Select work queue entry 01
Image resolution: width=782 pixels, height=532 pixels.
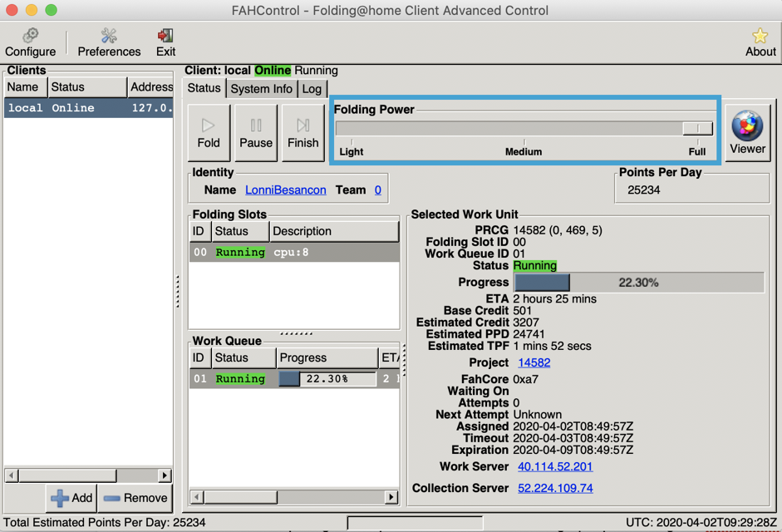[294, 379]
